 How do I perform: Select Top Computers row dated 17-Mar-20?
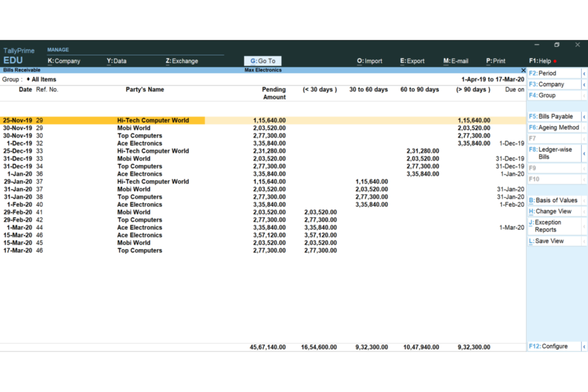click(x=263, y=251)
